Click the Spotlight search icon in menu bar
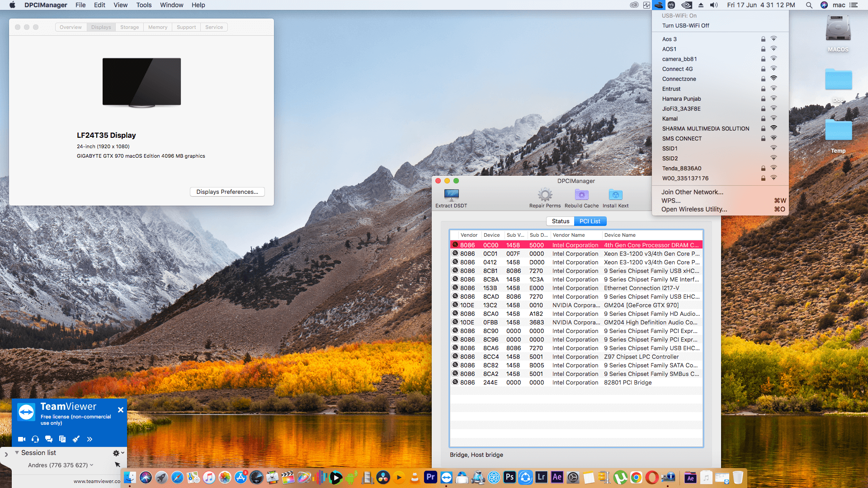868x488 pixels. (809, 5)
